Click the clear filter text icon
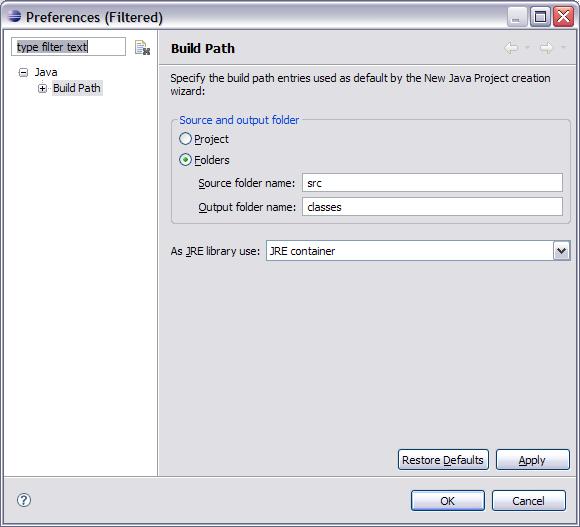The width and height of the screenshot is (580, 527). (x=142, y=48)
